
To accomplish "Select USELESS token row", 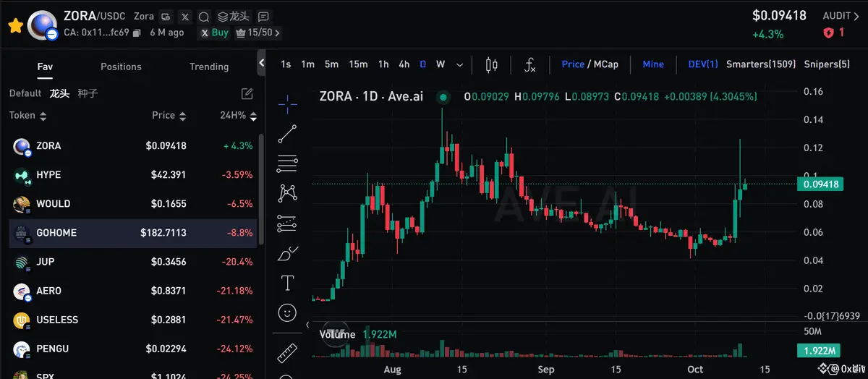I will 132,320.
